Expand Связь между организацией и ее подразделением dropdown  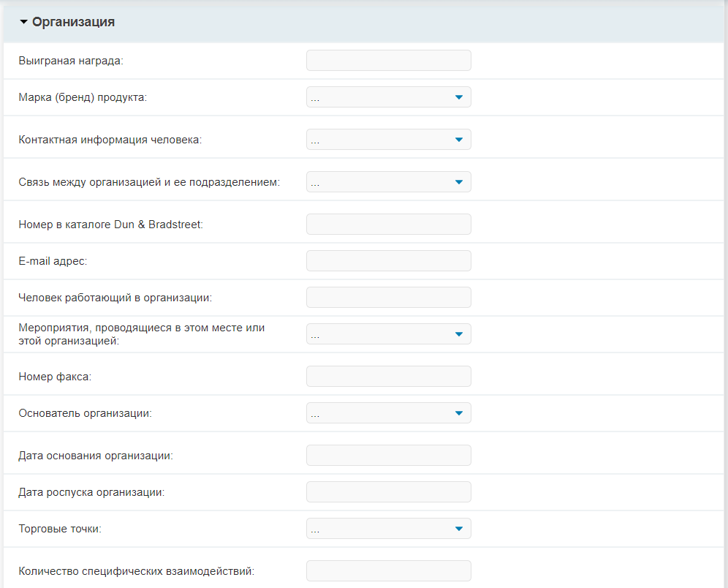pos(389,181)
